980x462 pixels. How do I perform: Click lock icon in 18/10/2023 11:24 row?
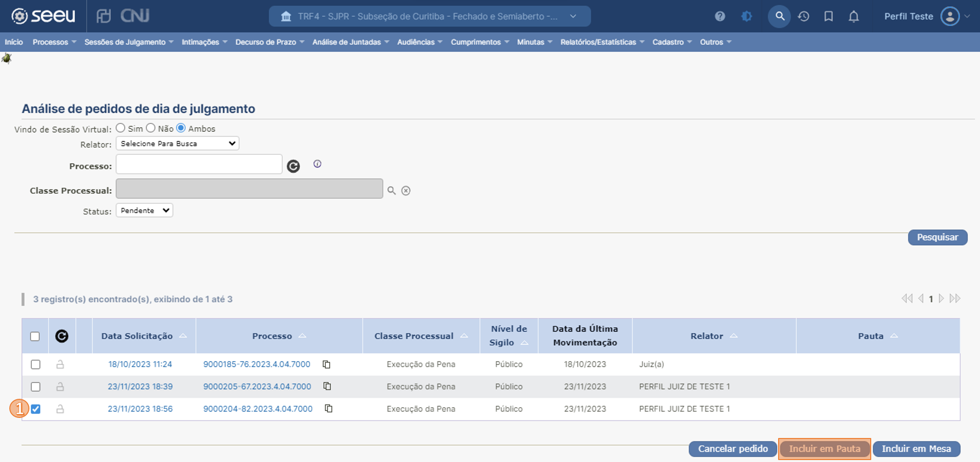[x=60, y=365]
